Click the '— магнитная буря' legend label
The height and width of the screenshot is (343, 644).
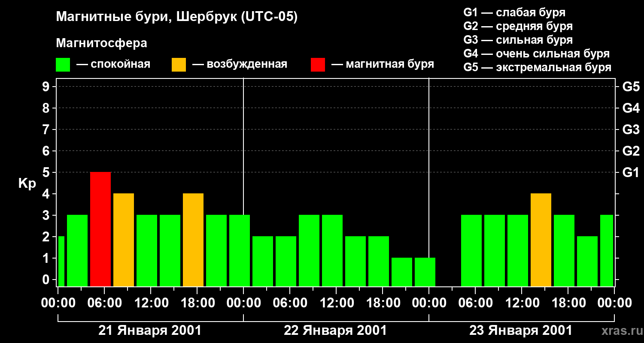(x=383, y=65)
